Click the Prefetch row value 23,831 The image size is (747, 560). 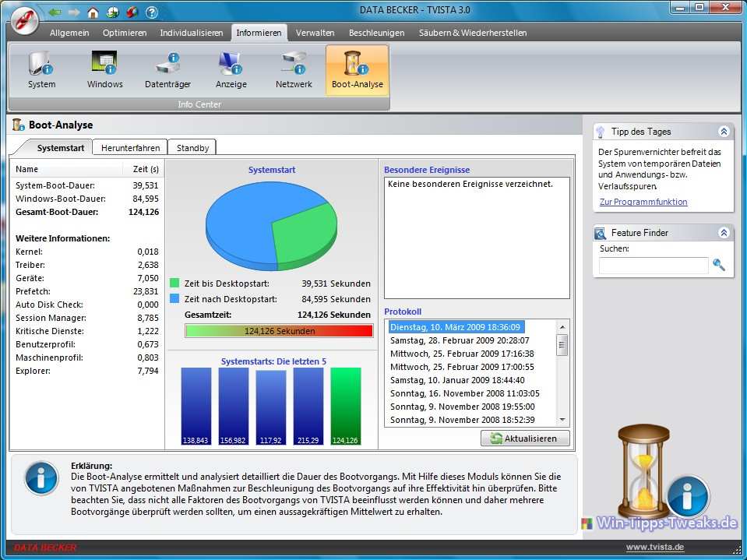[146, 291]
